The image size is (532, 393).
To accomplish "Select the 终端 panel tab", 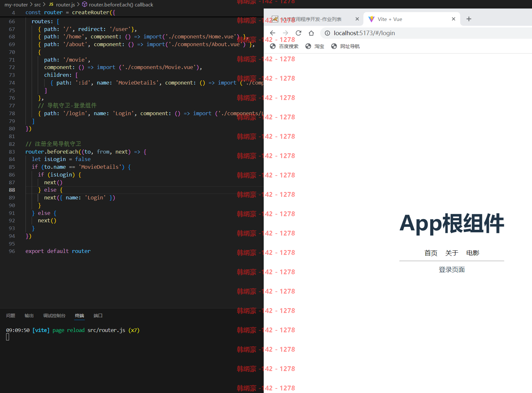I will pos(79,316).
